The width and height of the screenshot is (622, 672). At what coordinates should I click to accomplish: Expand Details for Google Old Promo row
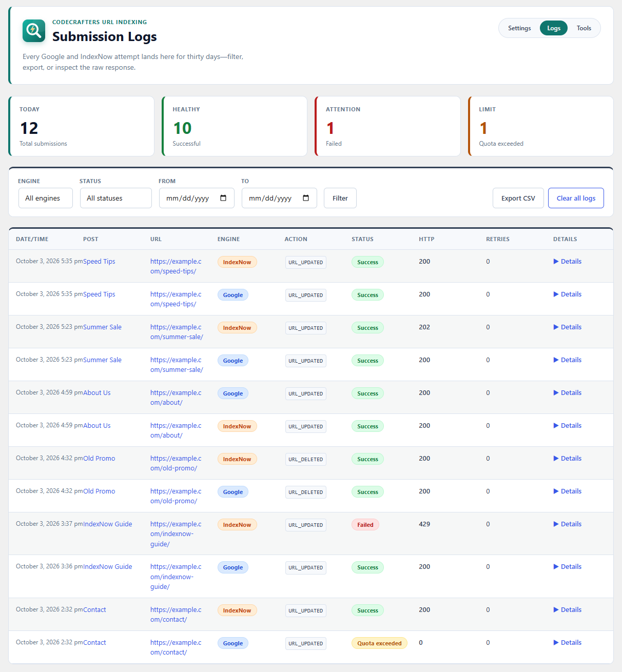pyautogui.click(x=567, y=491)
